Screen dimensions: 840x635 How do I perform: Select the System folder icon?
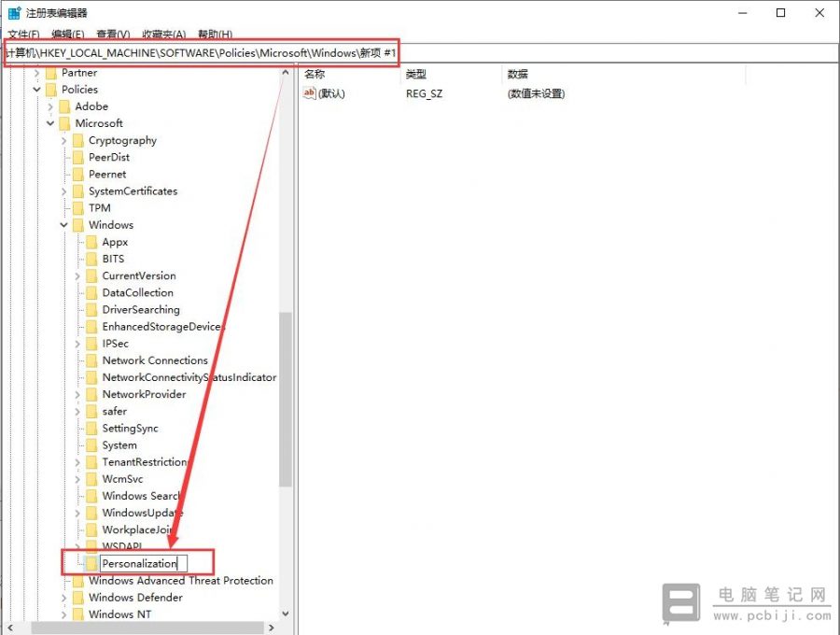click(x=92, y=445)
